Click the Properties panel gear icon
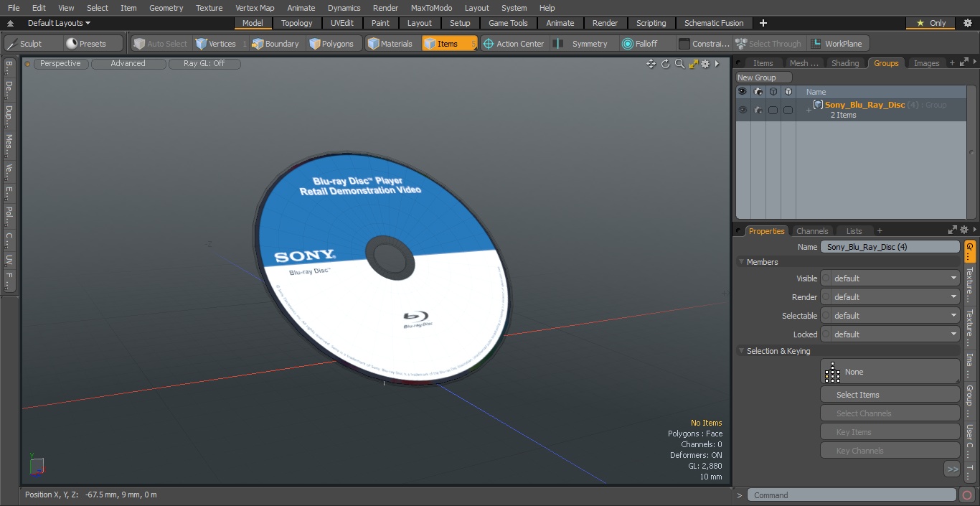The image size is (980, 506). (x=964, y=230)
